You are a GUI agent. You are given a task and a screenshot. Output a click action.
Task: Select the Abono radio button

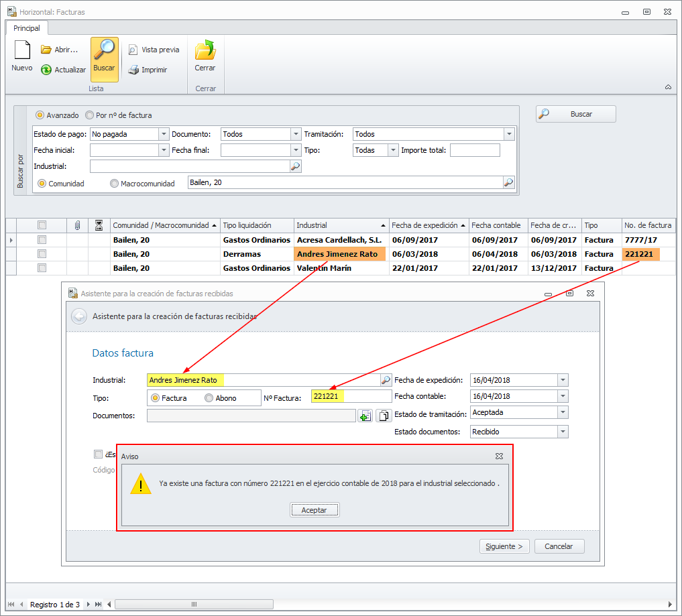tap(209, 398)
